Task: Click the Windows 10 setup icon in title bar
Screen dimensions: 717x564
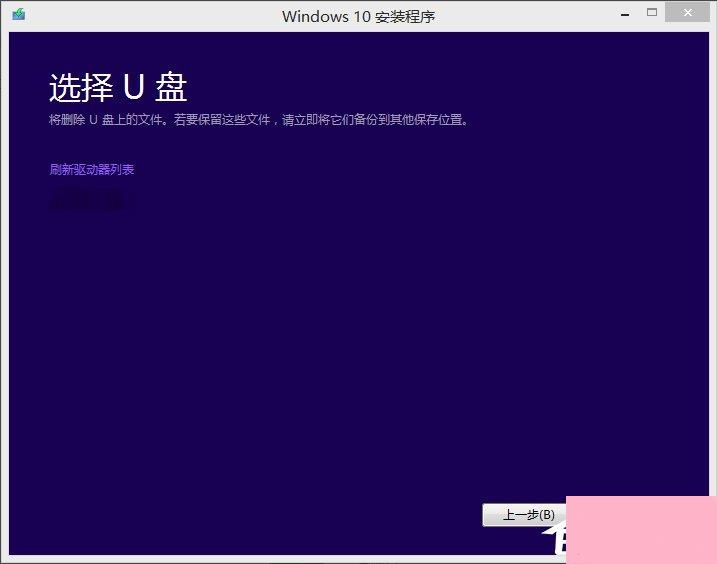Action: point(19,14)
